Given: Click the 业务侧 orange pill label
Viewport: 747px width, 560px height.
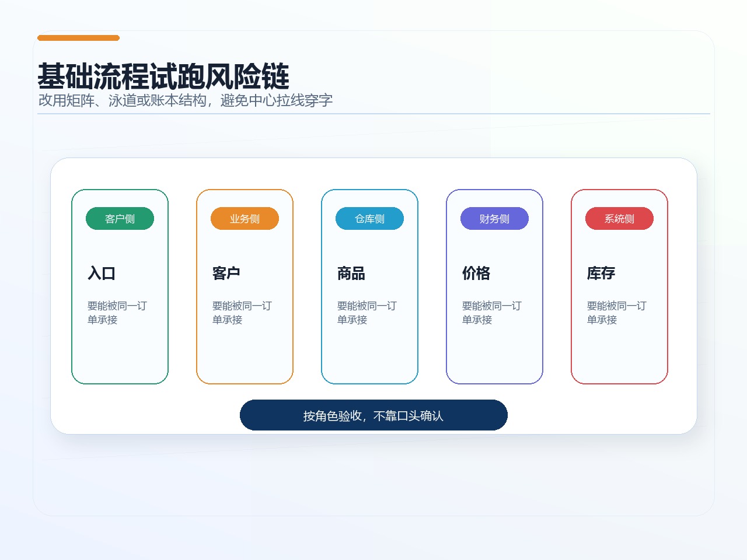Looking at the screenshot, I should tap(245, 219).
